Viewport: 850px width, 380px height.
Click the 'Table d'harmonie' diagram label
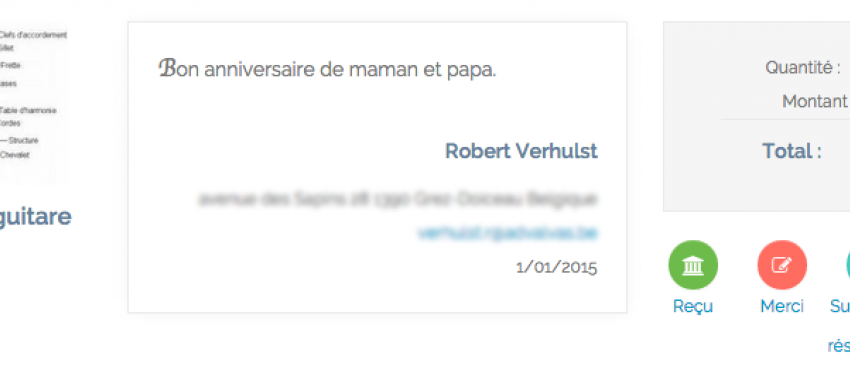(x=28, y=111)
